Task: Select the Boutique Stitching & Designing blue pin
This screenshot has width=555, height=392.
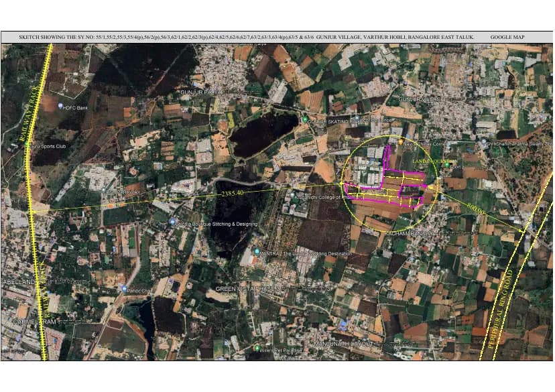Action: click(172, 222)
